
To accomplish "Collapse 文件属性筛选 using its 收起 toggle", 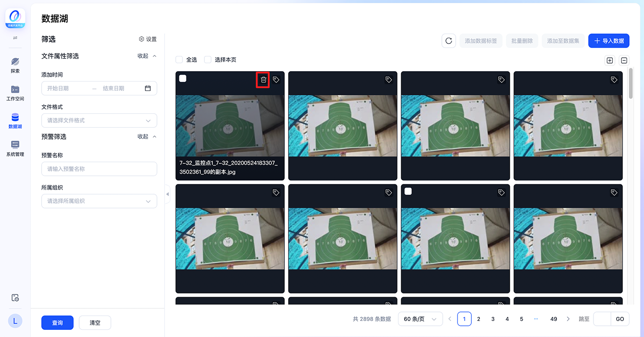I will click(x=147, y=56).
